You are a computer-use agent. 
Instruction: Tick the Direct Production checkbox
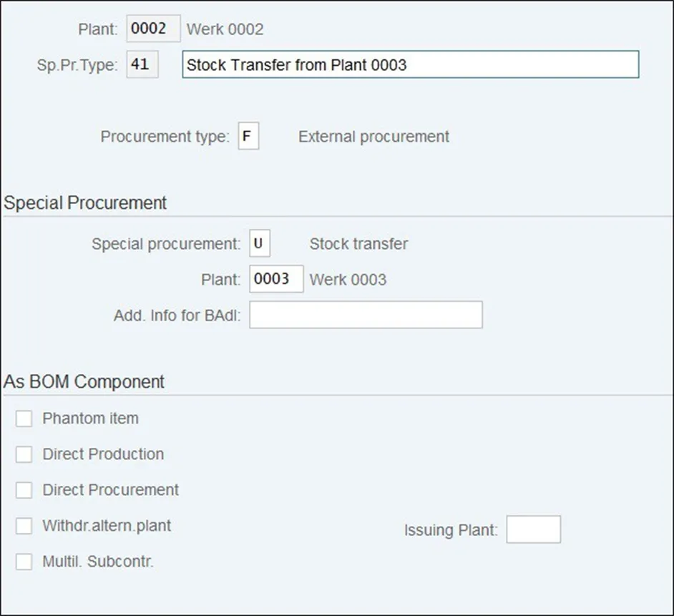(x=24, y=454)
